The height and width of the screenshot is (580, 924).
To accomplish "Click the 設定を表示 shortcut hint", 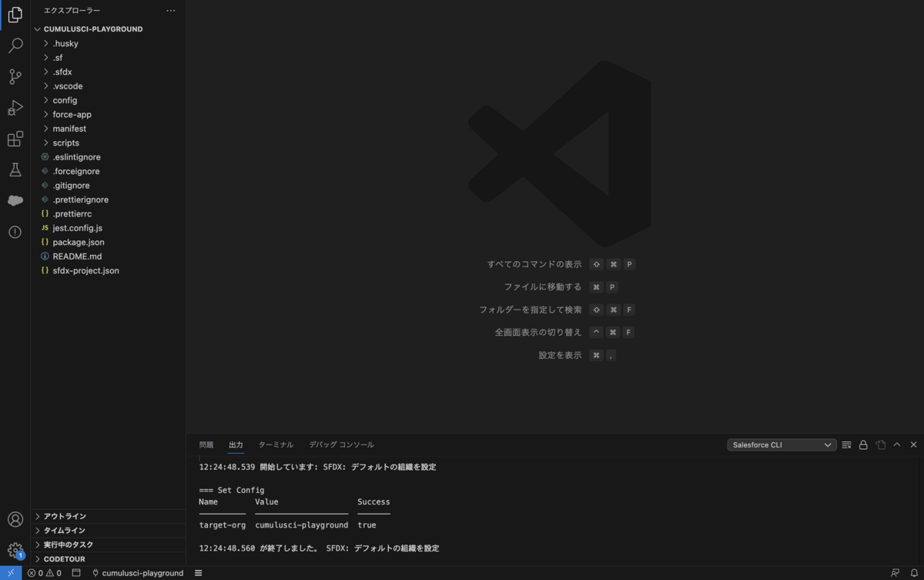I will (561, 356).
